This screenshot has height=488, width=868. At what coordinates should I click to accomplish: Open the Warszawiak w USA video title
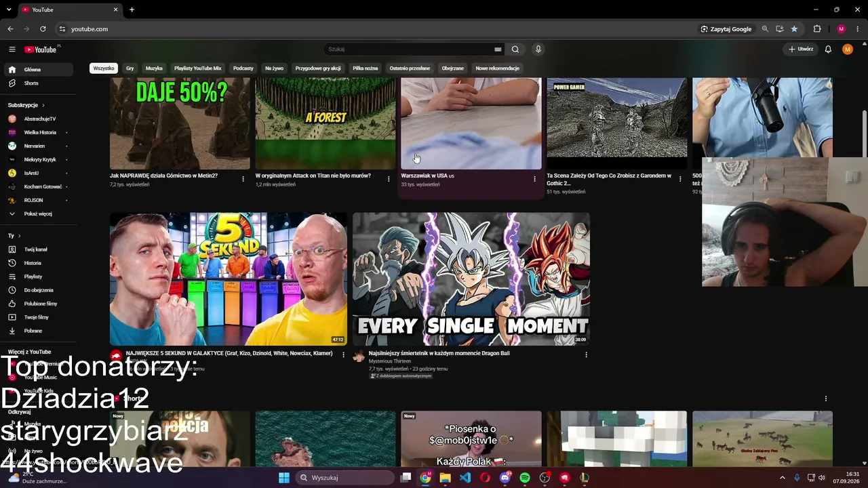pyautogui.click(x=427, y=176)
